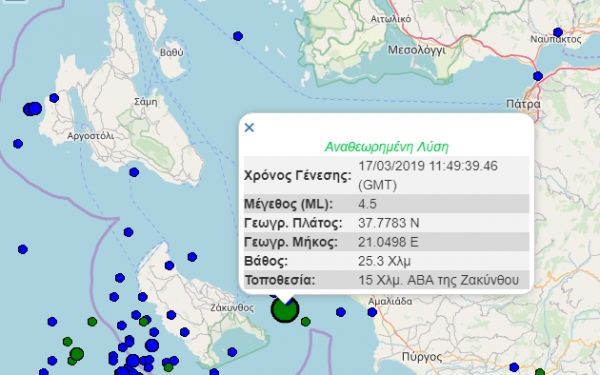Click the blue marker at the bridge north of Πάτρα
The image size is (600, 375).
coord(538,76)
